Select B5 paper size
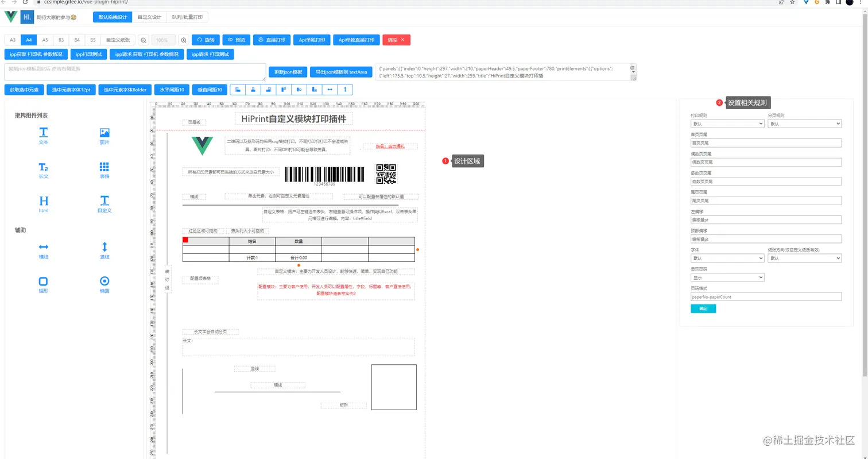Viewport: 868px width, 459px height. coord(93,40)
